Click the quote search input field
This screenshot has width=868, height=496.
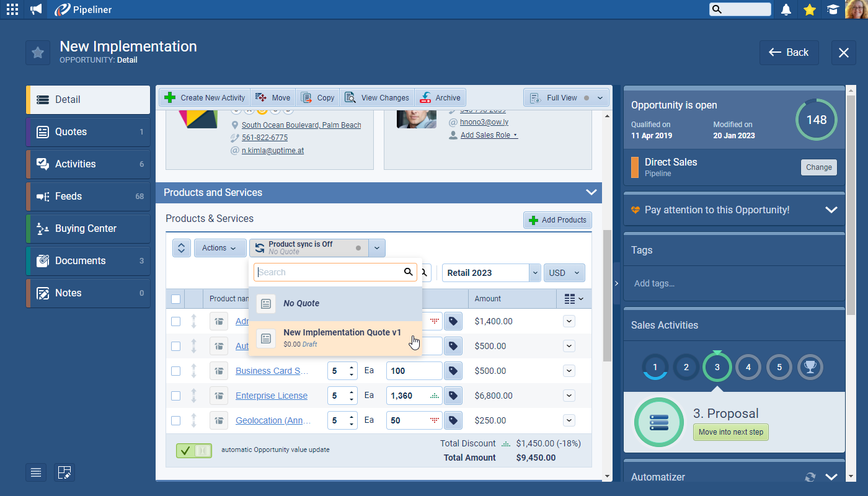[x=329, y=272]
